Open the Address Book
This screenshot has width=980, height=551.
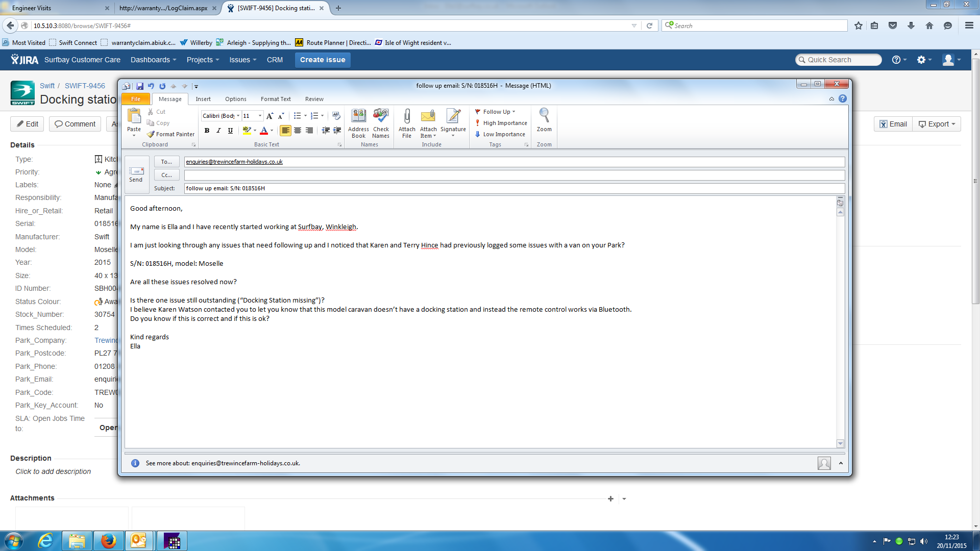(x=358, y=121)
